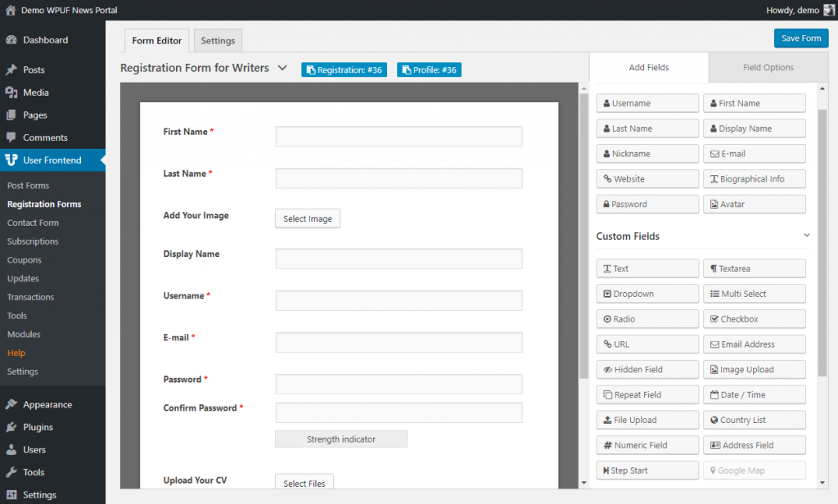Click the Comments bubble icon
Viewport: 838px width, 504px height.
[x=11, y=137]
